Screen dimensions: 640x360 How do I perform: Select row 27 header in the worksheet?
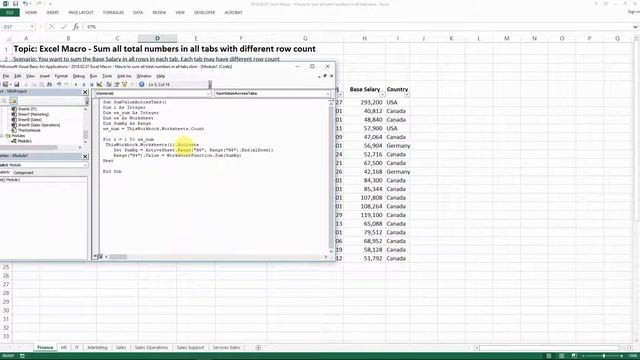pos(6,284)
